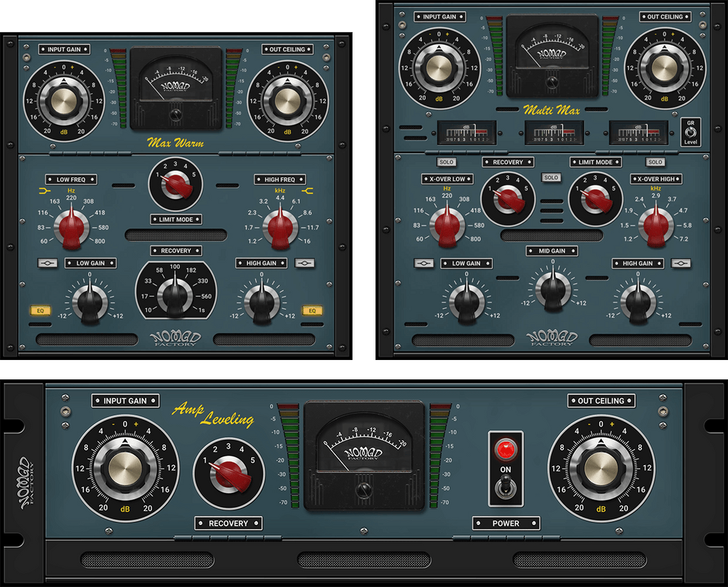Click the Max Warm High Gain knob
Screen dimensions: 728x587
[x=262, y=302]
